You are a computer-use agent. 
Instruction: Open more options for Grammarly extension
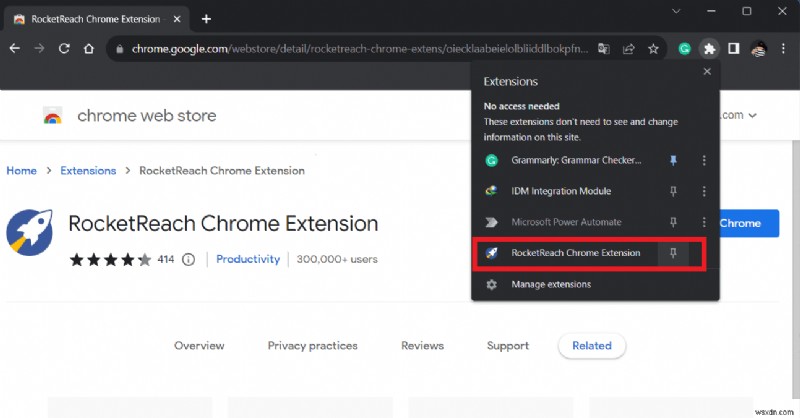(x=704, y=160)
